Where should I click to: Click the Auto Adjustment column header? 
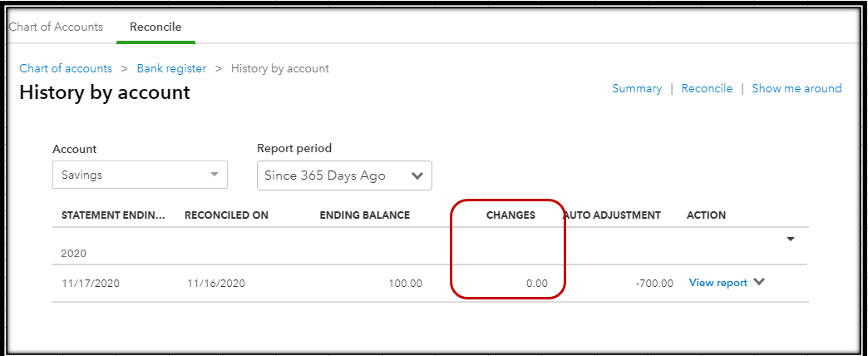612,215
